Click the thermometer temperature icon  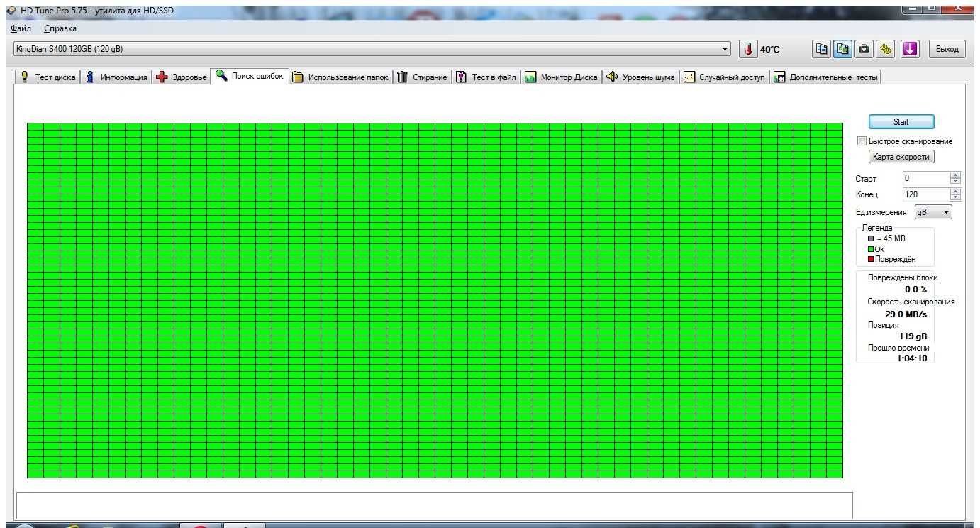748,49
